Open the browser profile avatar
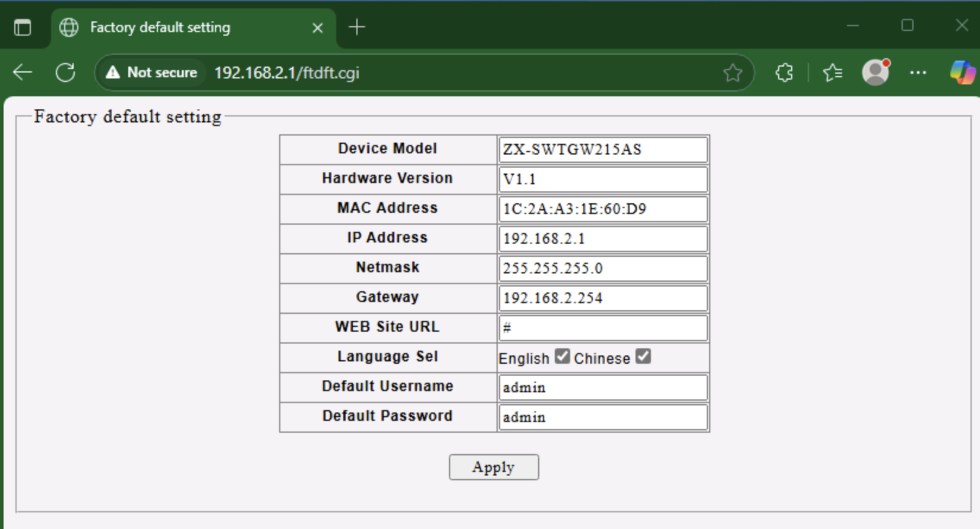Screen dimensions: 980x529 pyautogui.click(x=875, y=73)
